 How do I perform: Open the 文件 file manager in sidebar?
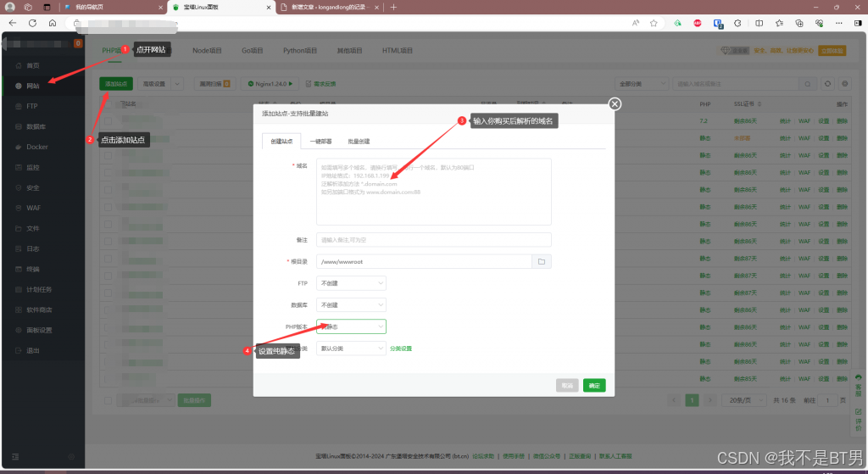[33, 228]
